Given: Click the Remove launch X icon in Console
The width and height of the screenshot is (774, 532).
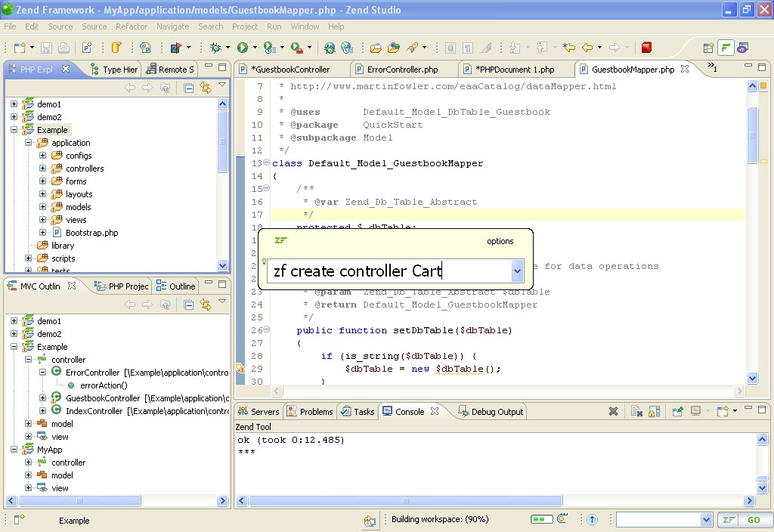Looking at the screenshot, I should (x=613, y=411).
